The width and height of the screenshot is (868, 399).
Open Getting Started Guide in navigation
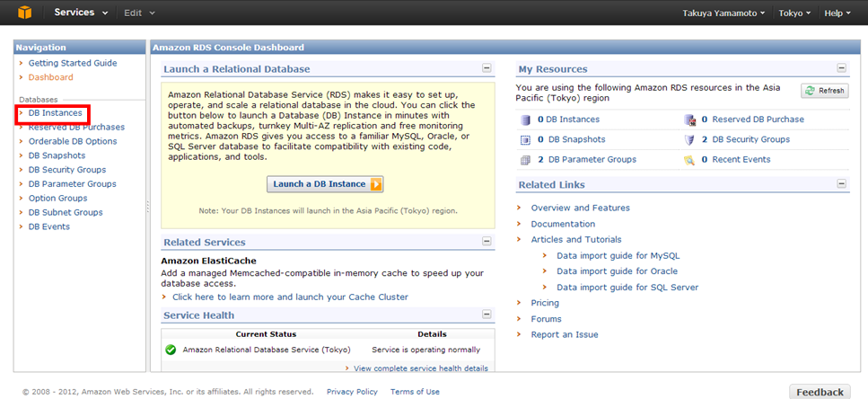coord(73,63)
